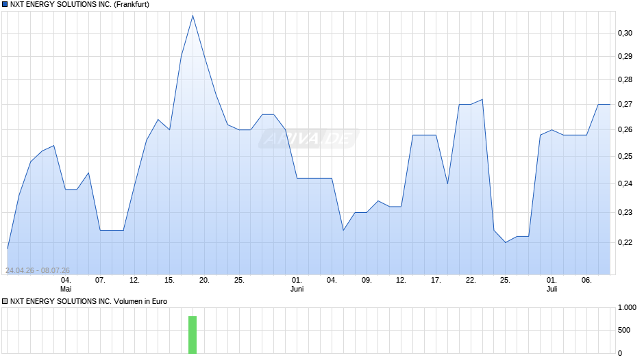This screenshot has width=644, height=360.
Task: Click the green volume bar
Action: pyautogui.click(x=193, y=335)
